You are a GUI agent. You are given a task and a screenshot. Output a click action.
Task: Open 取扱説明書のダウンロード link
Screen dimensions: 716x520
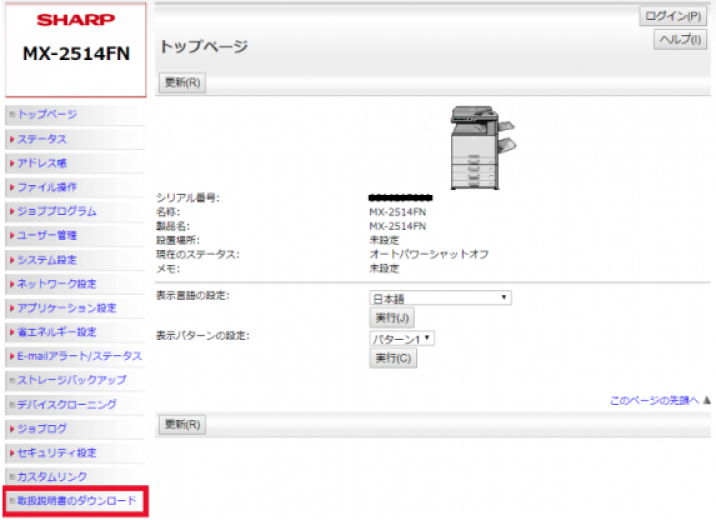[76, 500]
